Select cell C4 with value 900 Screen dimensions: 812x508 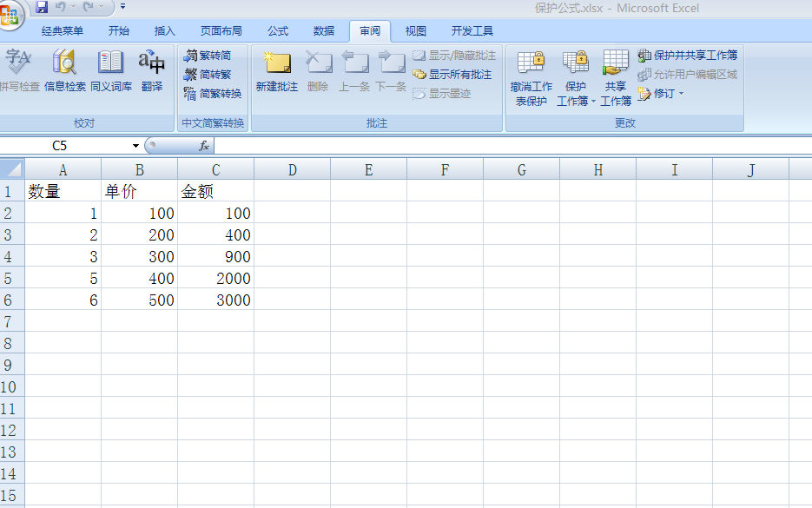[x=216, y=256]
